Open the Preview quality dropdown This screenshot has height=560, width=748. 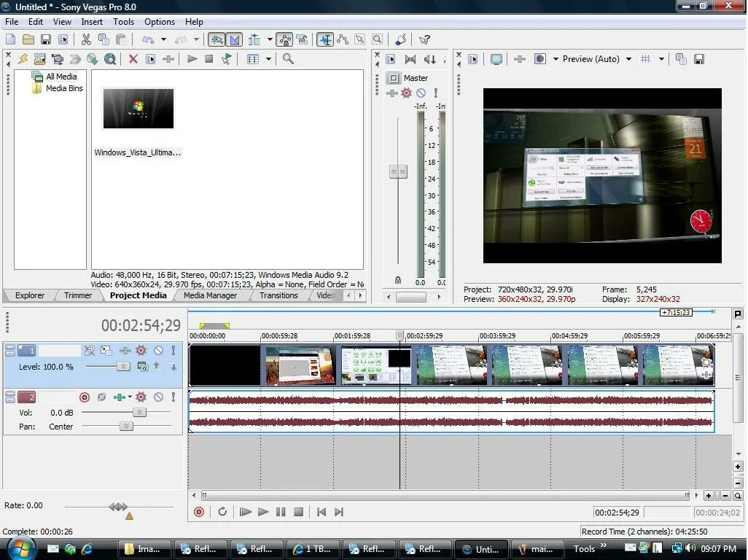(628, 60)
